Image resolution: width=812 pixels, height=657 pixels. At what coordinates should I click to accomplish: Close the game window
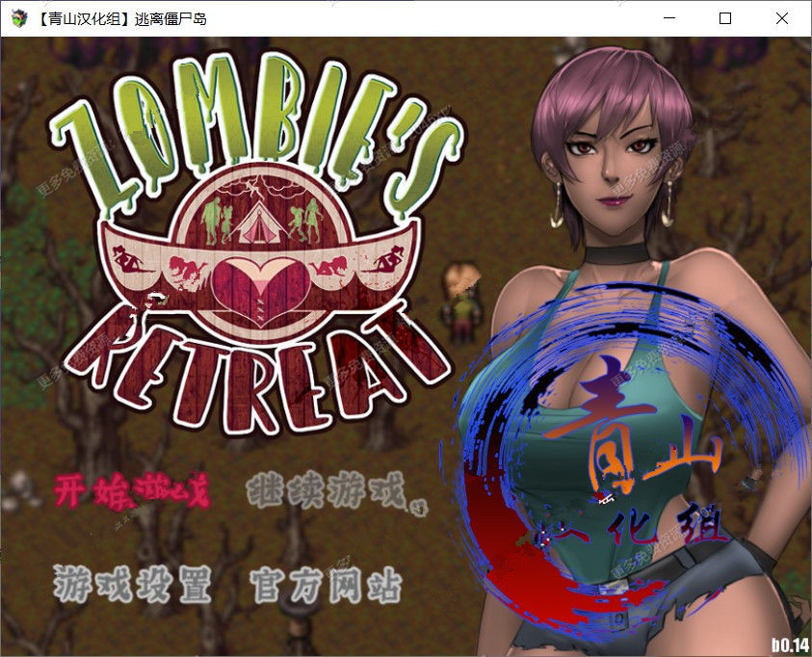click(x=782, y=18)
